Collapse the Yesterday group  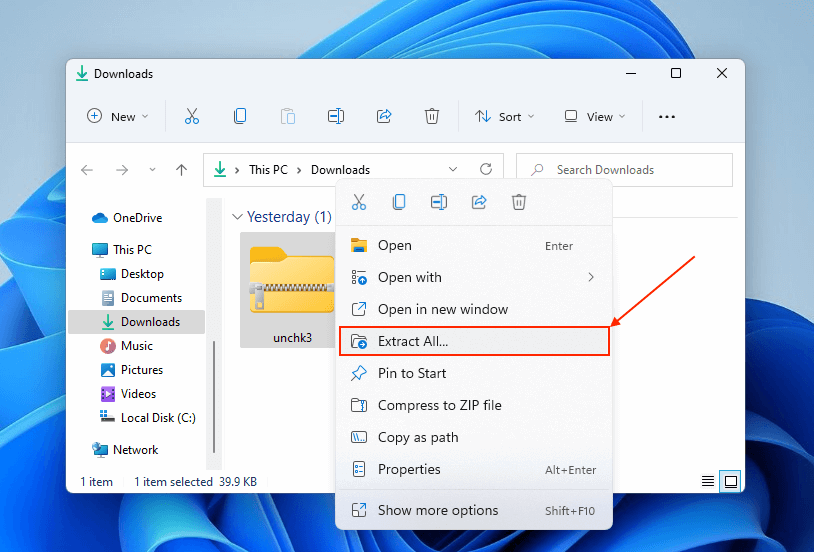(237, 217)
